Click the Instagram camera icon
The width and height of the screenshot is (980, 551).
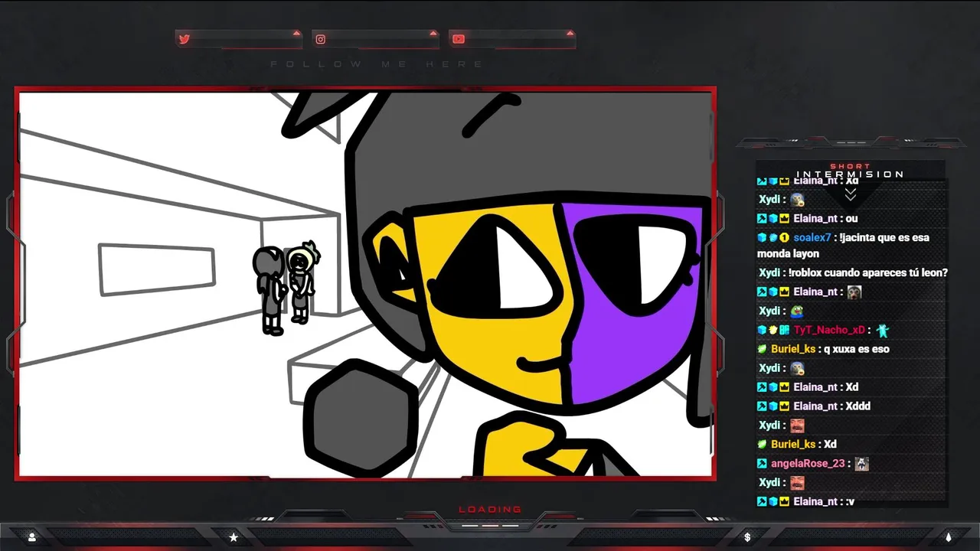coord(321,39)
